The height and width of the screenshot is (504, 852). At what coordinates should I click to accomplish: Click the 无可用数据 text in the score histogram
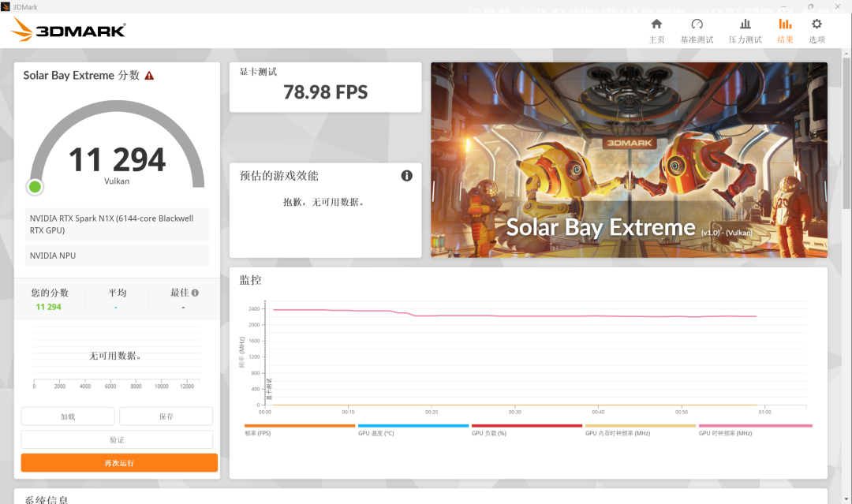pyautogui.click(x=116, y=356)
